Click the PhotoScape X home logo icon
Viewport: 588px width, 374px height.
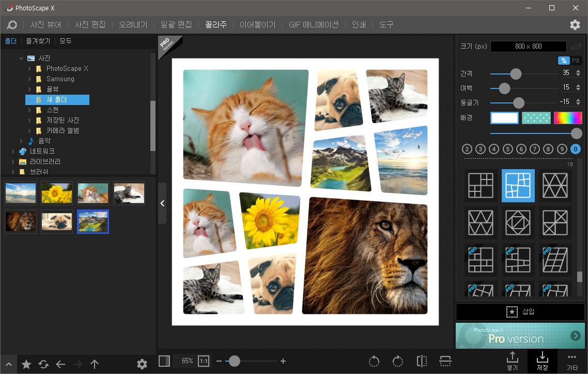click(11, 25)
